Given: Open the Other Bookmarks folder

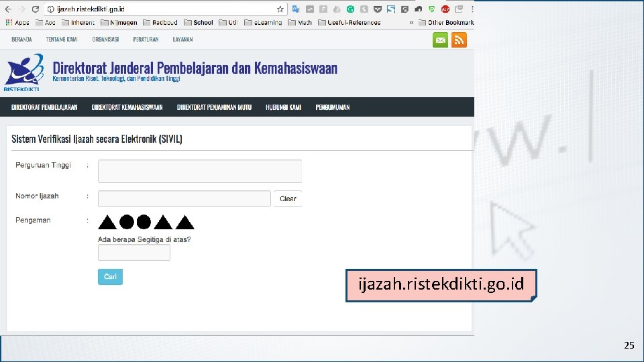Looking at the screenshot, I should 446,23.
